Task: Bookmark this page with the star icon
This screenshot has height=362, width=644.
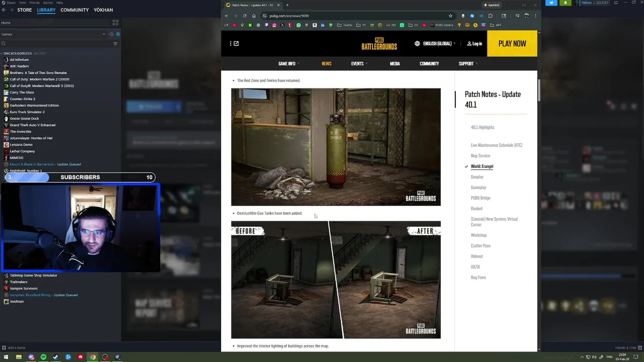Action: tap(450, 16)
